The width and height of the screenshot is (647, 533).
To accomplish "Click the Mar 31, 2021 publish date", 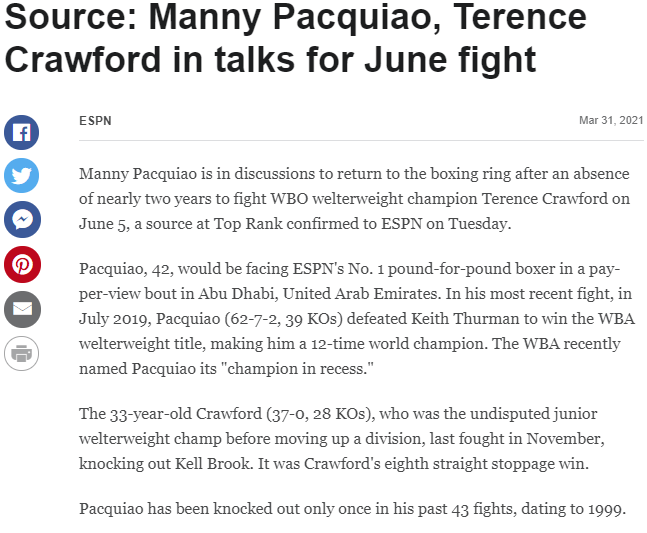I will (x=611, y=121).
